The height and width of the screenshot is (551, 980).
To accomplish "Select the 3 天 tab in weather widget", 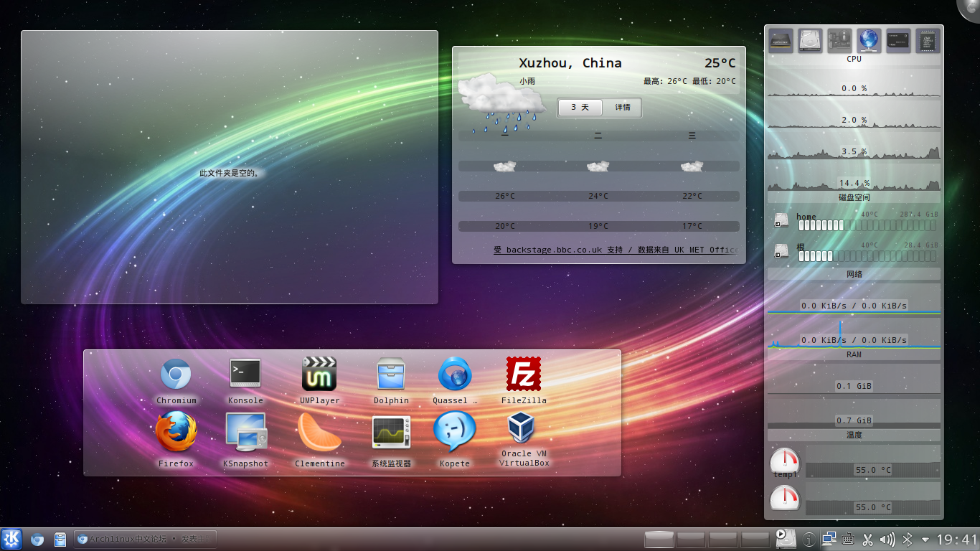I will pyautogui.click(x=580, y=108).
